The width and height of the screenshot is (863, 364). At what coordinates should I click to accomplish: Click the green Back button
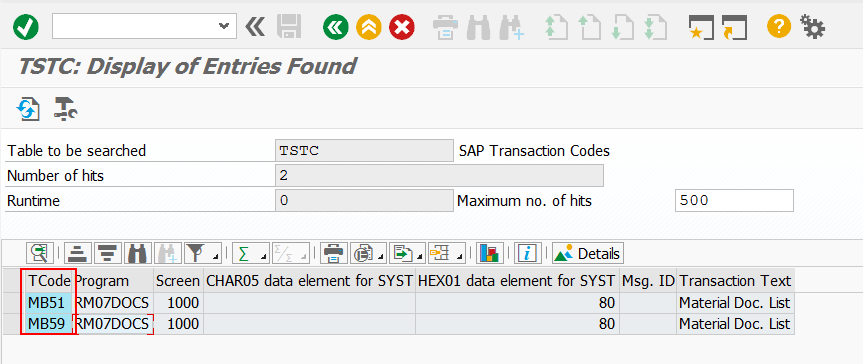click(x=336, y=26)
